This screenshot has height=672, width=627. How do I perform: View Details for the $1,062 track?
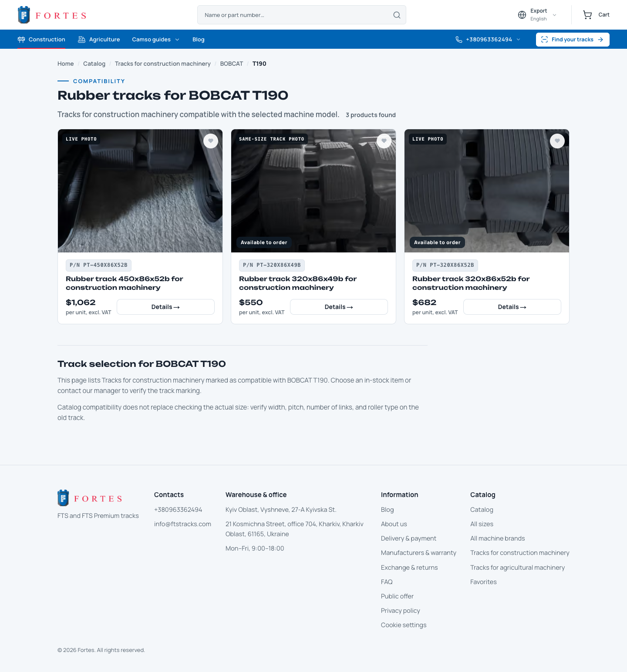(x=165, y=307)
